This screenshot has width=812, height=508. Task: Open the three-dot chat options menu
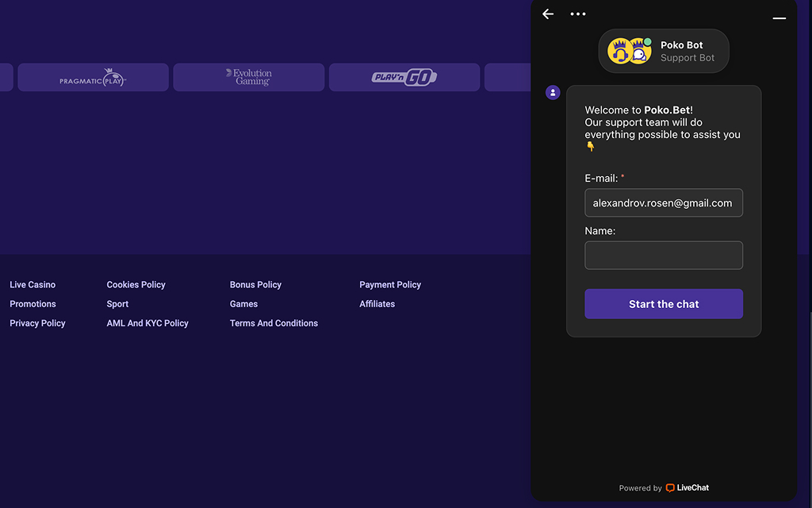click(578, 14)
